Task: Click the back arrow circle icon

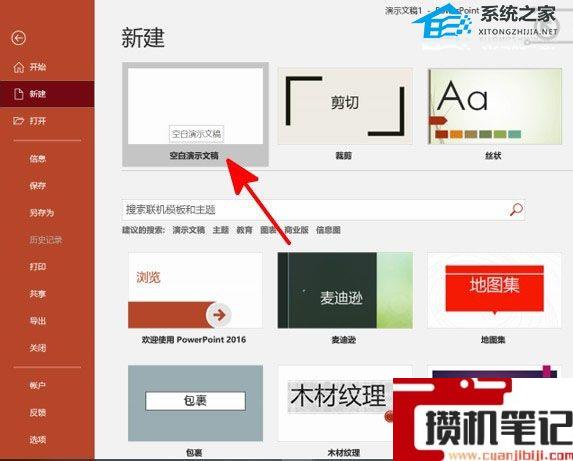Action: (18, 38)
